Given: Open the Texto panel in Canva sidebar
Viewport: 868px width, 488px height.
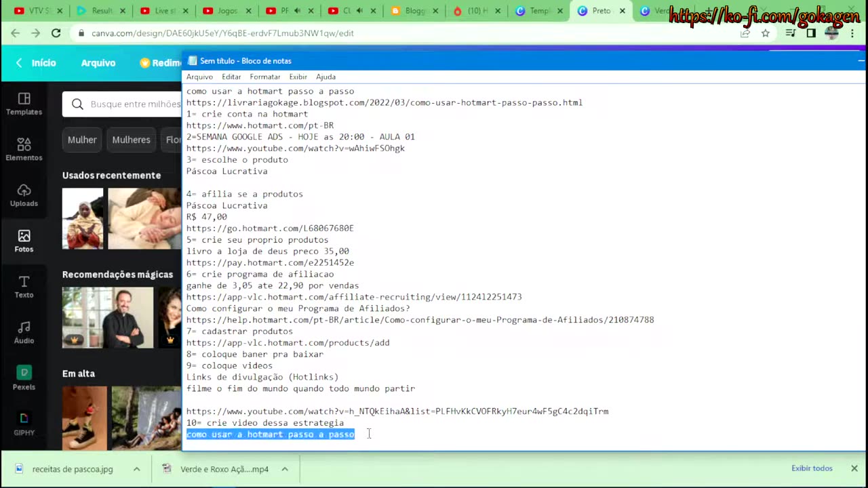Looking at the screenshot, I should 24,287.
